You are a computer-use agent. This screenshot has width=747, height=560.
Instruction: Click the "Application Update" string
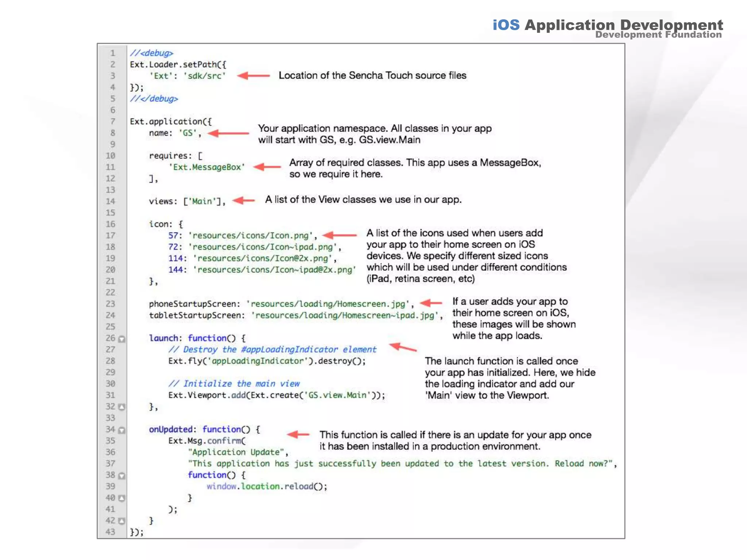236,452
